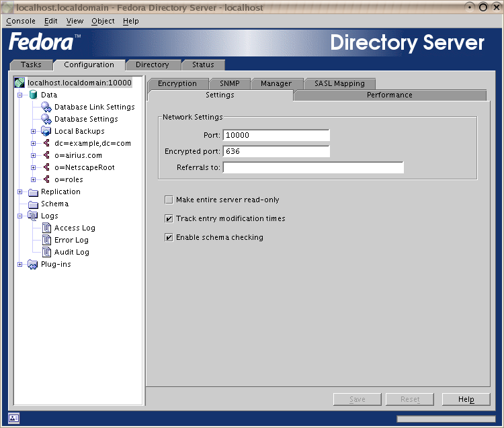Switch to the Status tab
504x428 pixels.
203,65
